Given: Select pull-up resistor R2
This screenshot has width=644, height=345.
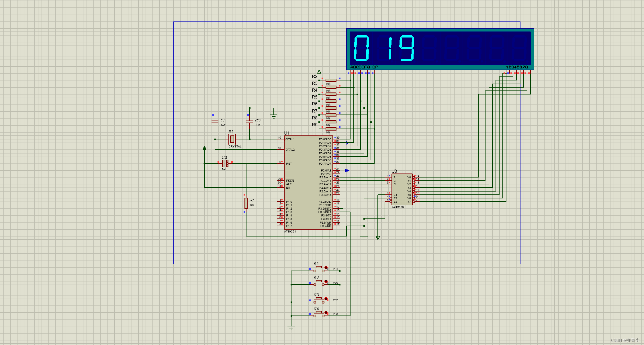Looking at the screenshot, I should [331, 80].
